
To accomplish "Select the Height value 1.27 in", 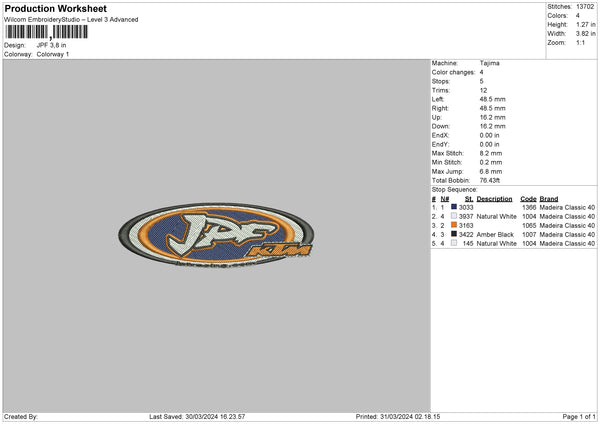I will point(586,24).
